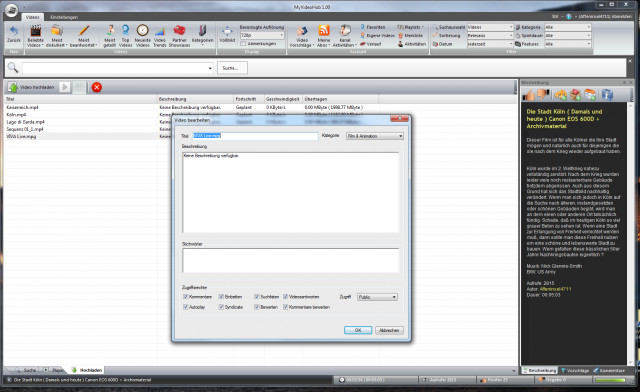Screen dimensions: 640x392
Task: Open Meist diskutiert folder icon
Action: 57,36
